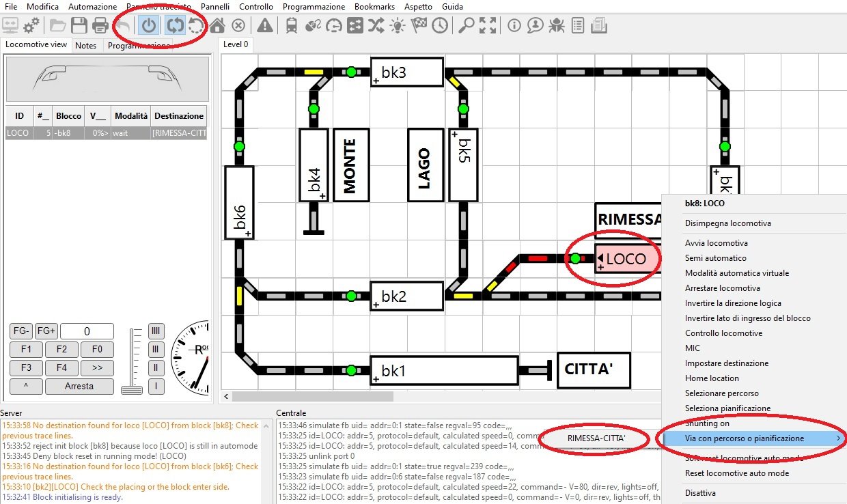Toggle automatic mode in the toolbar

[176, 26]
